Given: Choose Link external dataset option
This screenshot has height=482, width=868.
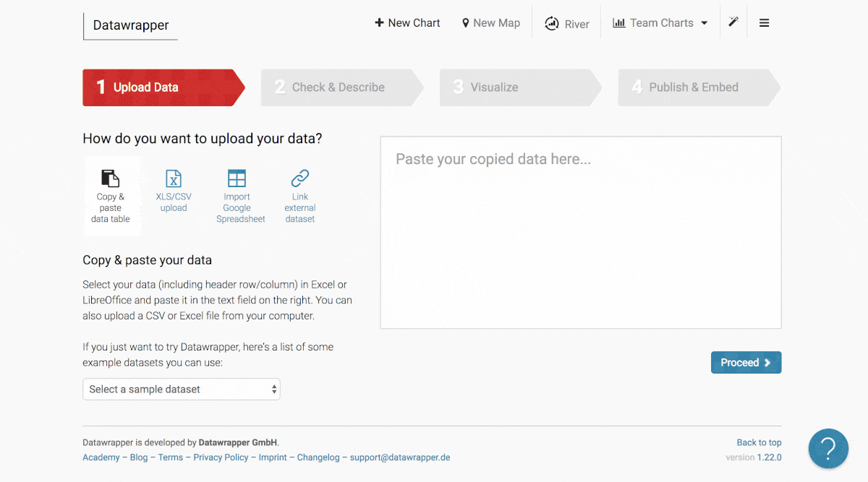Looking at the screenshot, I should (x=300, y=197).
